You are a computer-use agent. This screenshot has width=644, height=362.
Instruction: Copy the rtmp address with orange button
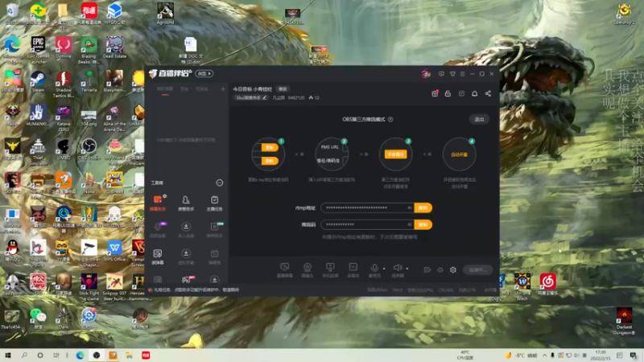click(423, 208)
